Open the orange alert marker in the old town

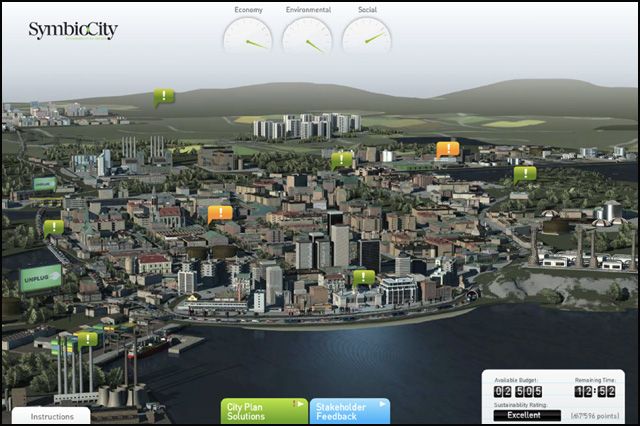point(220,212)
